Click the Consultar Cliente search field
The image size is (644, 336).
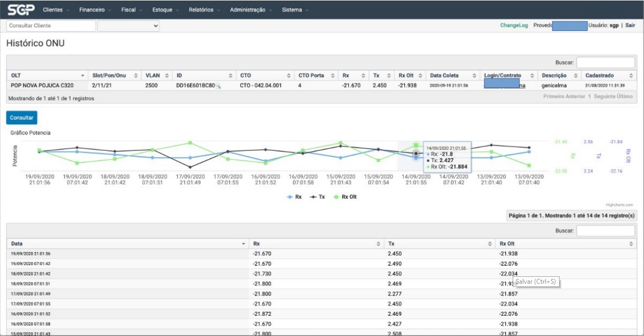[51, 26]
